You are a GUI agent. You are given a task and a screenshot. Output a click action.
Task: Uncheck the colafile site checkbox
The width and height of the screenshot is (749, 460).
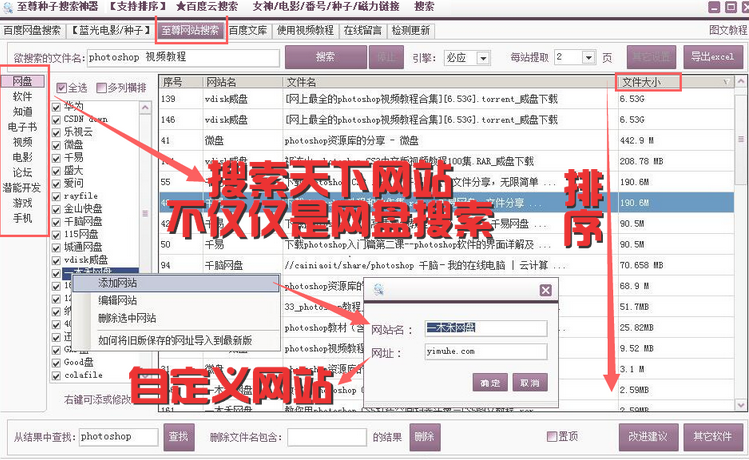point(56,375)
